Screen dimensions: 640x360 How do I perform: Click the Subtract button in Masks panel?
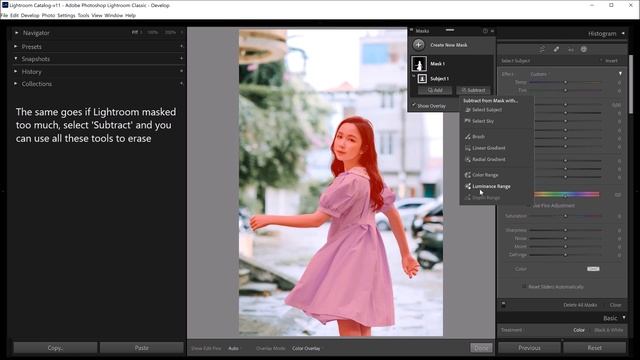point(473,90)
